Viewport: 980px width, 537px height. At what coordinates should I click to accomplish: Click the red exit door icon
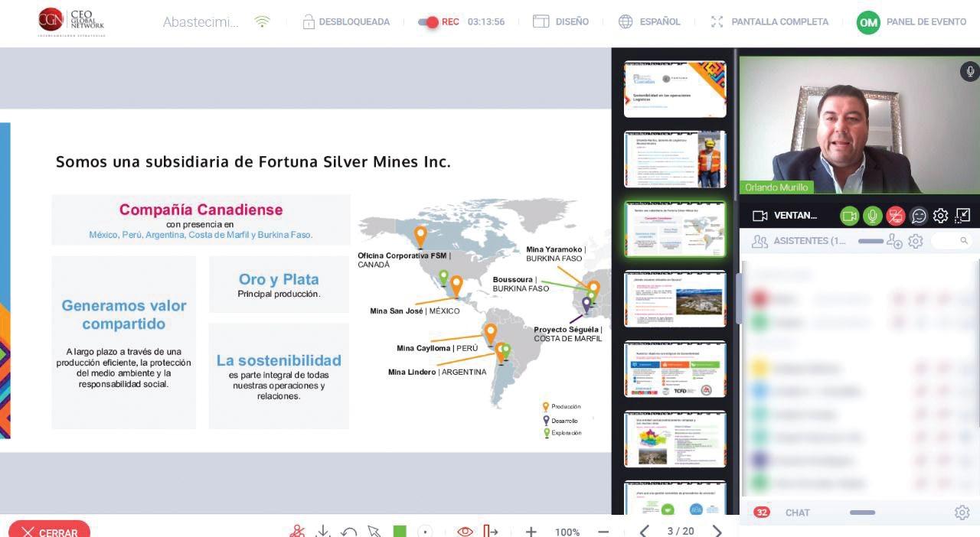click(491, 531)
